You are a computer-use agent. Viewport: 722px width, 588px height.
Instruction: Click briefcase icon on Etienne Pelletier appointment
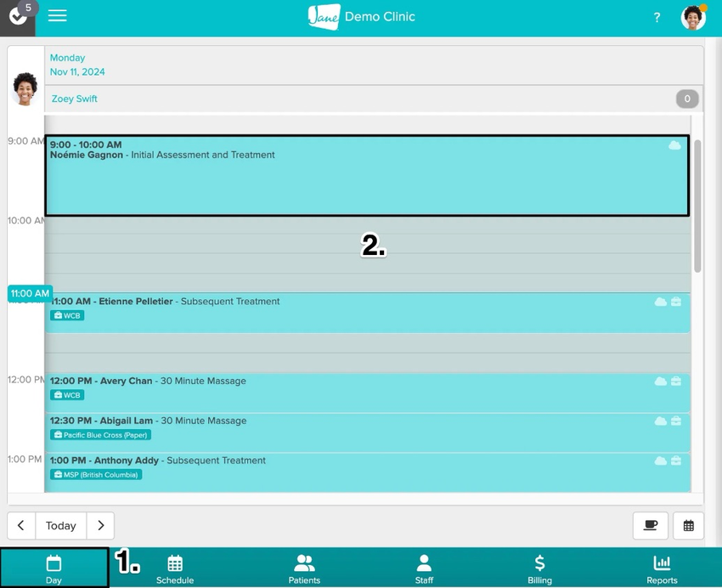click(676, 302)
